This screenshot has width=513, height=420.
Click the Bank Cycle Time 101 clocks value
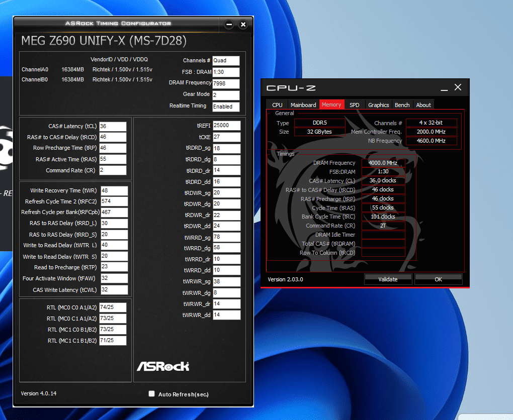383,217
